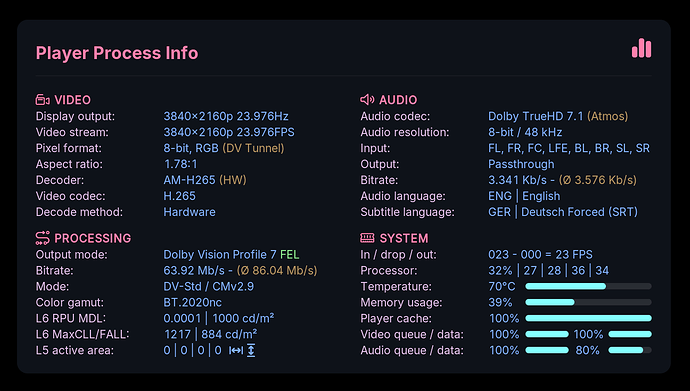Click the pixel format value 8-bit, RGB (DV Tunnel)
690x391 pixels.
224,148
